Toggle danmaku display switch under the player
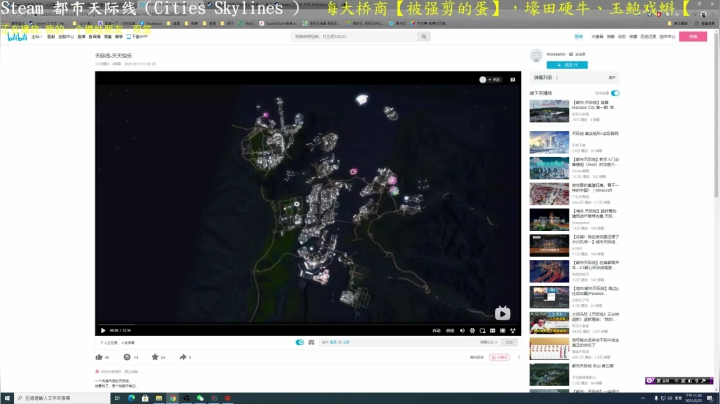 (x=299, y=342)
